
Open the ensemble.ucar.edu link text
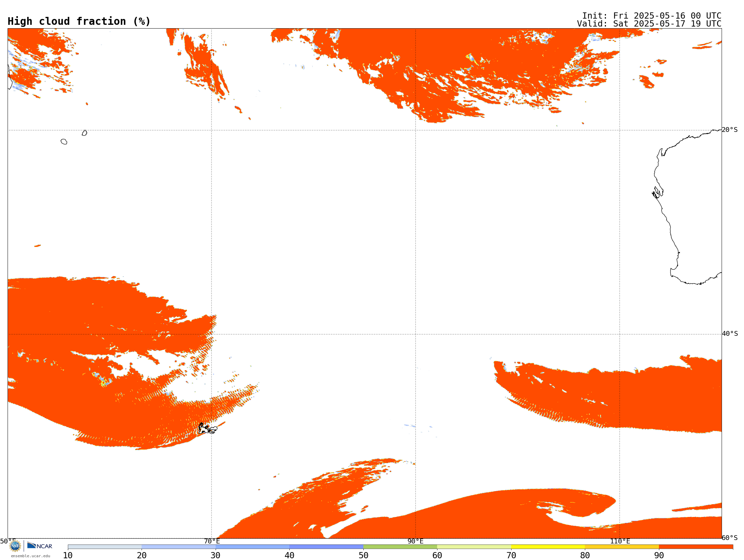31,556
